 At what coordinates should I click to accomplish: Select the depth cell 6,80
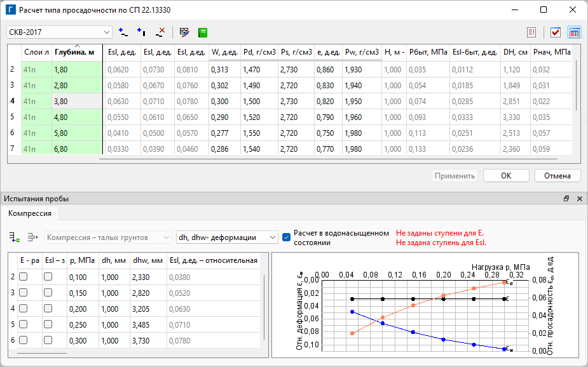tap(77, 149)
